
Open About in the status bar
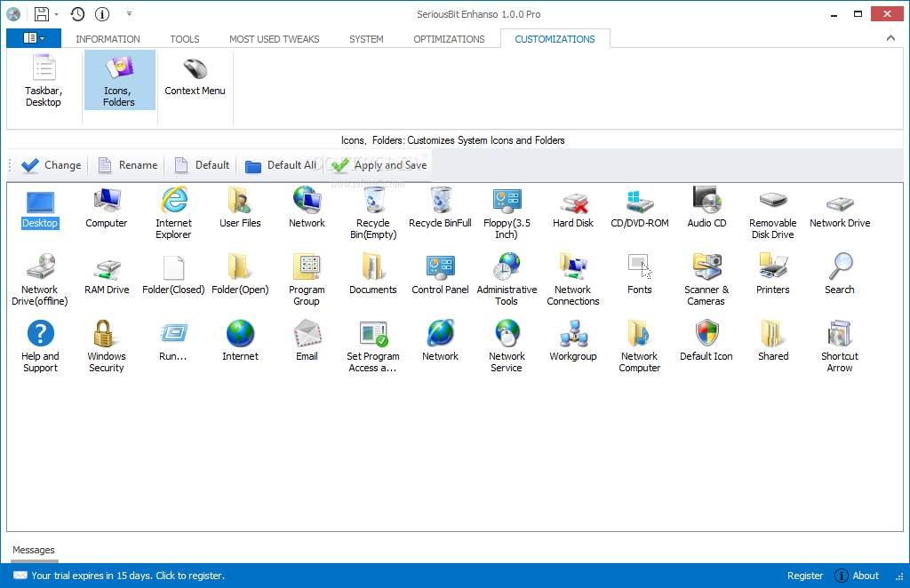(x=857, y=576)
